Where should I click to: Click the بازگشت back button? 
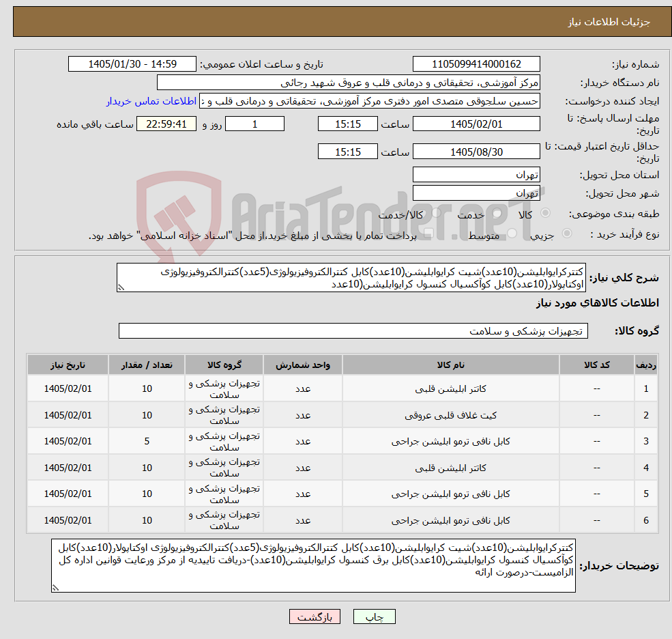pyautogui.click(x=315, y=616)
